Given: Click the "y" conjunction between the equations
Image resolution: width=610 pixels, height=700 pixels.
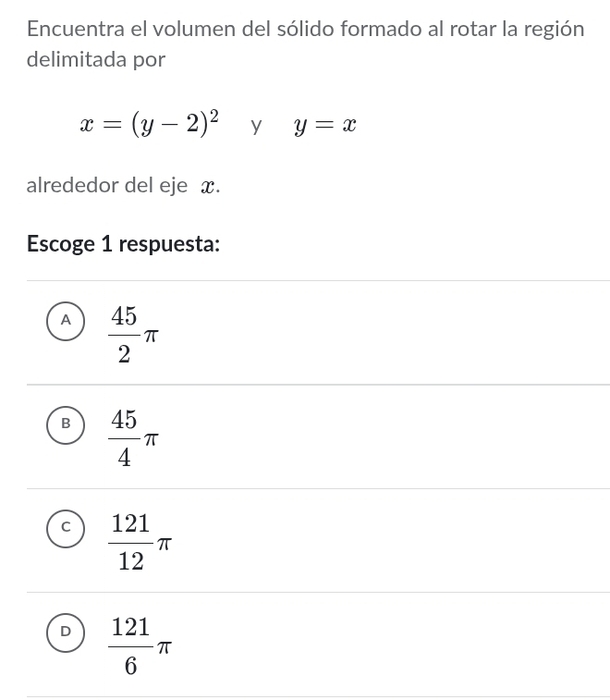Looking at the screenshot, I should click(x=257, y=126).
